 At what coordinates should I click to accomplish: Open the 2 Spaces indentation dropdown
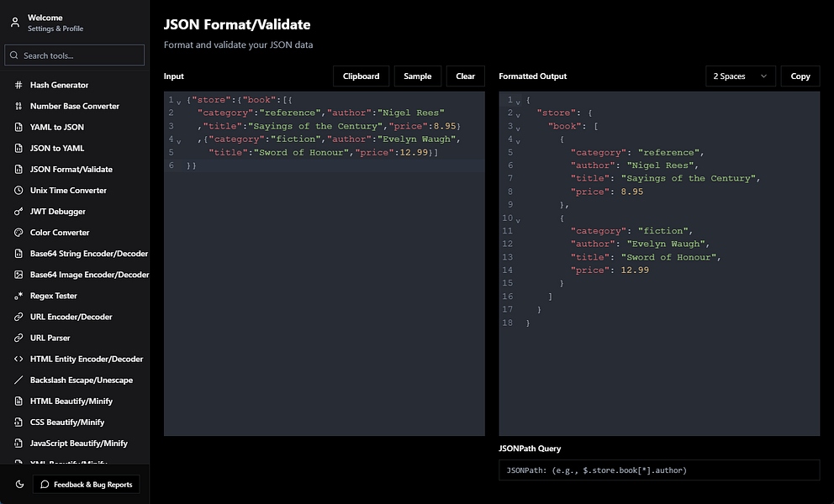pyautogui.click(x=741, y=76)
